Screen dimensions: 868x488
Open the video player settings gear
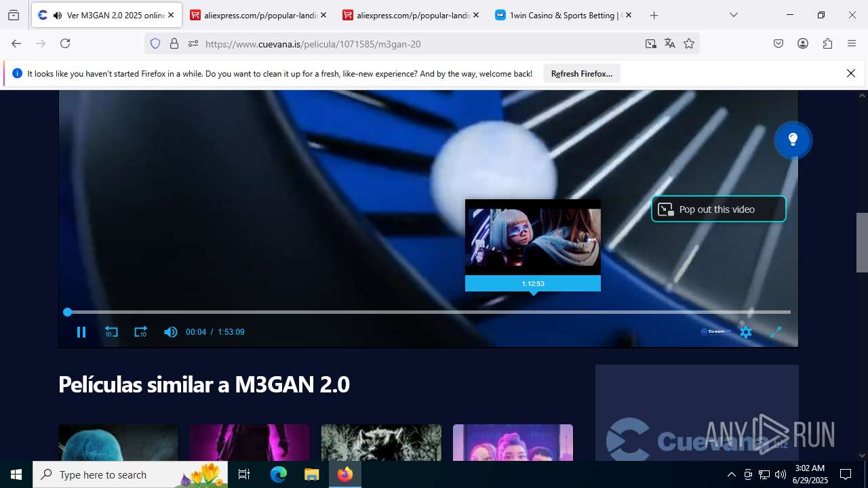(x=746, y=332)
